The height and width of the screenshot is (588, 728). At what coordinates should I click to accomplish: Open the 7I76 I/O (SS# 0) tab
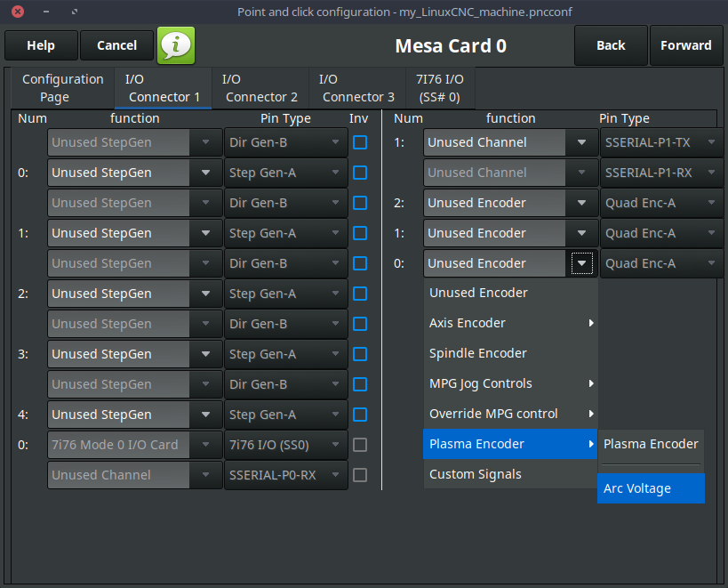439,88
